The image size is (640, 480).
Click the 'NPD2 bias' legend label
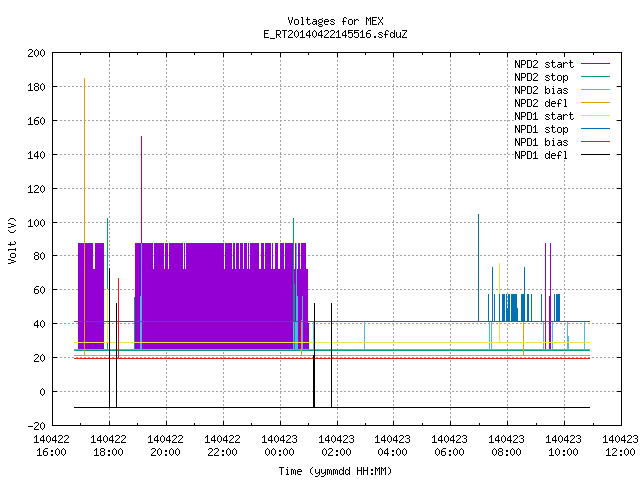(541, 90)
